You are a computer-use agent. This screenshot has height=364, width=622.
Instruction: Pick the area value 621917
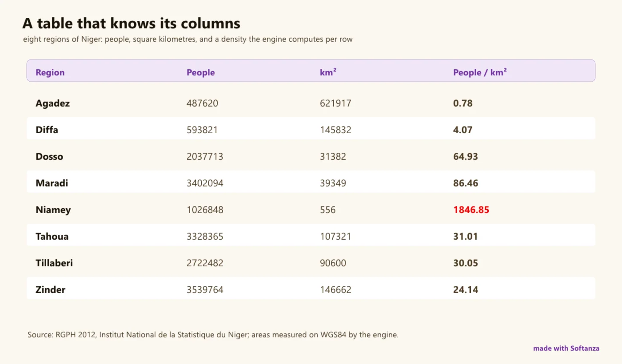[x=336, y=103]
